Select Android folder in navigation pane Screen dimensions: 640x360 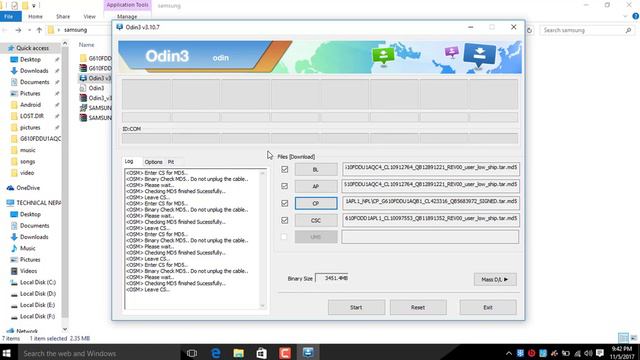click(x=30, y=104)
